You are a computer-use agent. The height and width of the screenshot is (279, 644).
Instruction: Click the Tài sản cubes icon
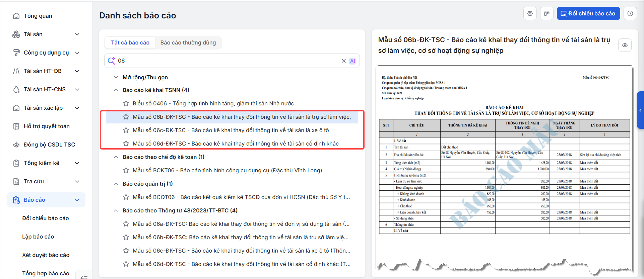pyautogui.click(x=16, y=34)
